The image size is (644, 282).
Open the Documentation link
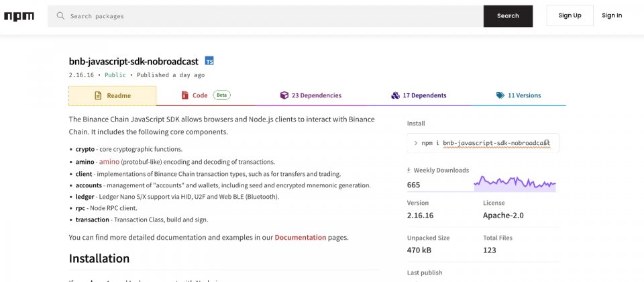click(x=301, y=237)
